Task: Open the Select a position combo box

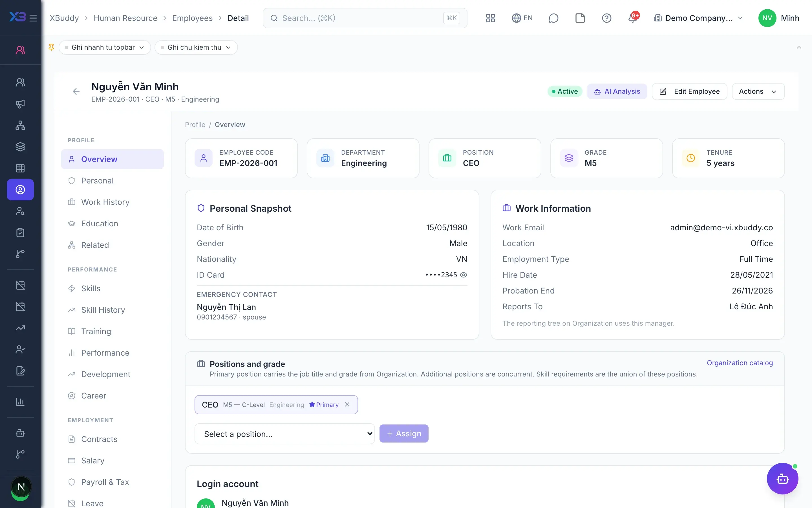Action: [284, 434]
